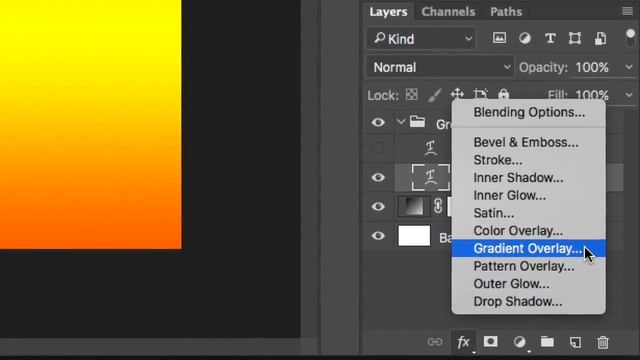Prevent auto-nesting artboard lock icon

click(x=480, y=94)
